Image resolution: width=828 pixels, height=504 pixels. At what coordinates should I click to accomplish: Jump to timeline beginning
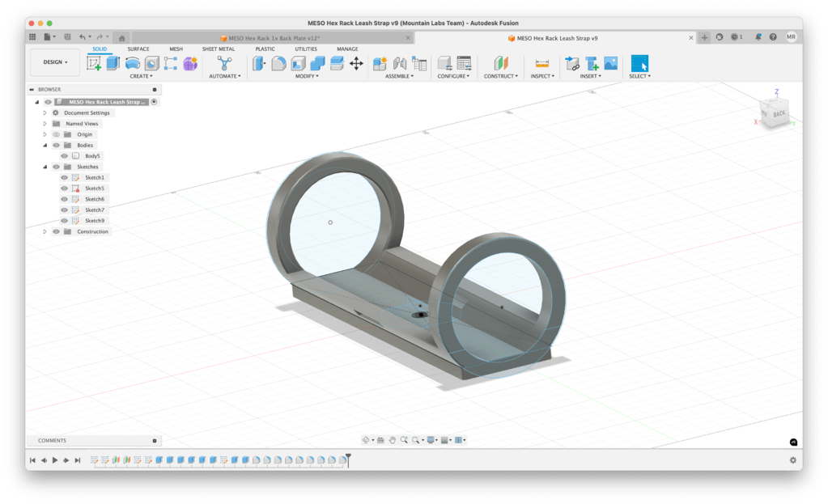click(x=32, y=460)
